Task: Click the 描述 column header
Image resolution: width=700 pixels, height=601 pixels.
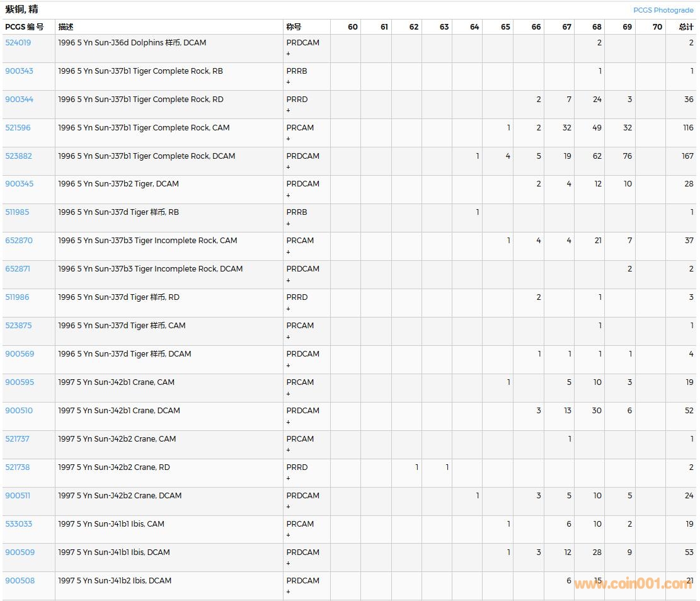Action: (66, 27)
